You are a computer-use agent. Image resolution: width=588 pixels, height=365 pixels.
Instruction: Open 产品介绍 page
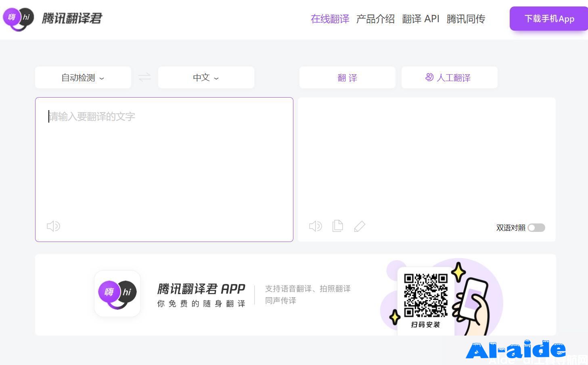375,19
